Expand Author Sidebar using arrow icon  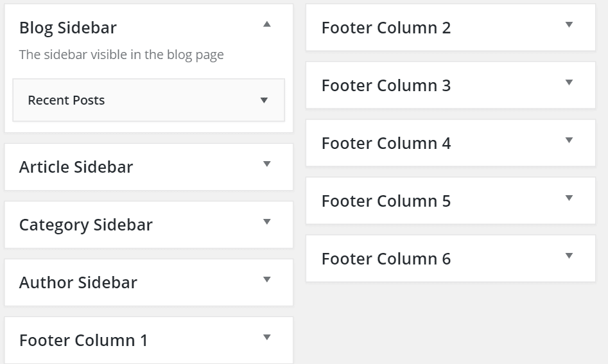click(x=267, y=279)
